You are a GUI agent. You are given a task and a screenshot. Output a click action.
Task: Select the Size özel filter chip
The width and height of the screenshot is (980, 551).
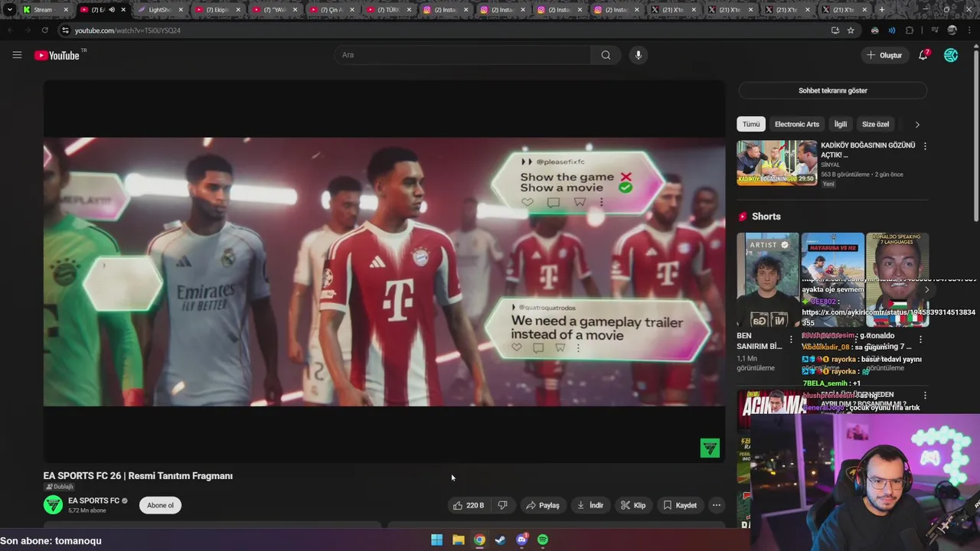876,124
